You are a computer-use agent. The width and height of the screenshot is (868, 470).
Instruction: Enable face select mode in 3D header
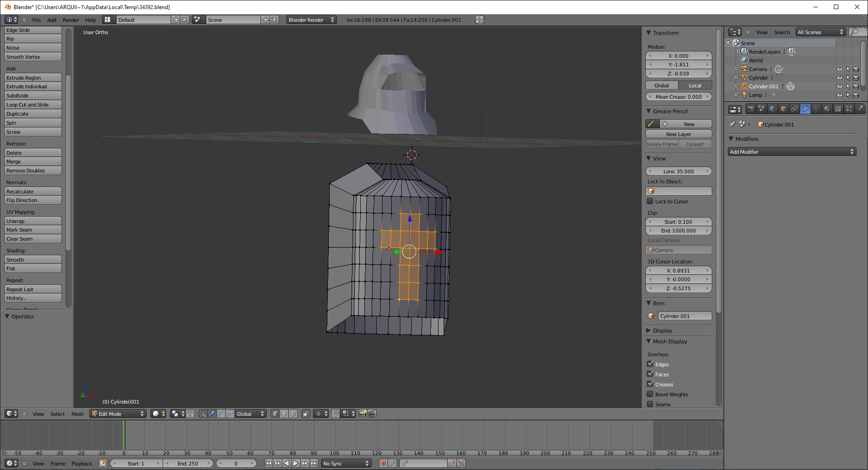293,414
